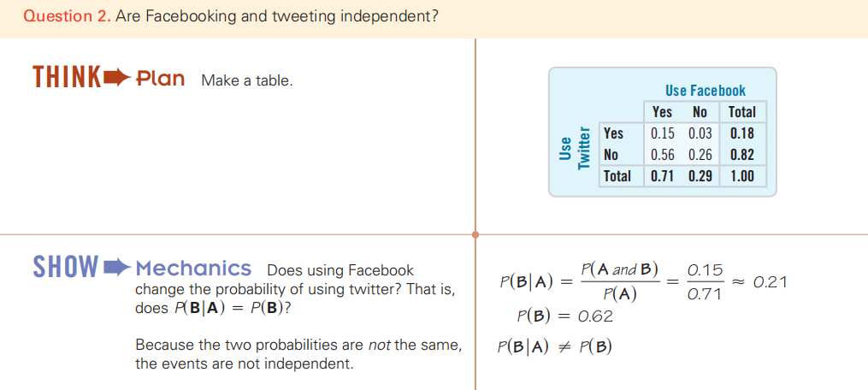
Task: Select the 'Question 2.' heading label
Action: (67, 16)
